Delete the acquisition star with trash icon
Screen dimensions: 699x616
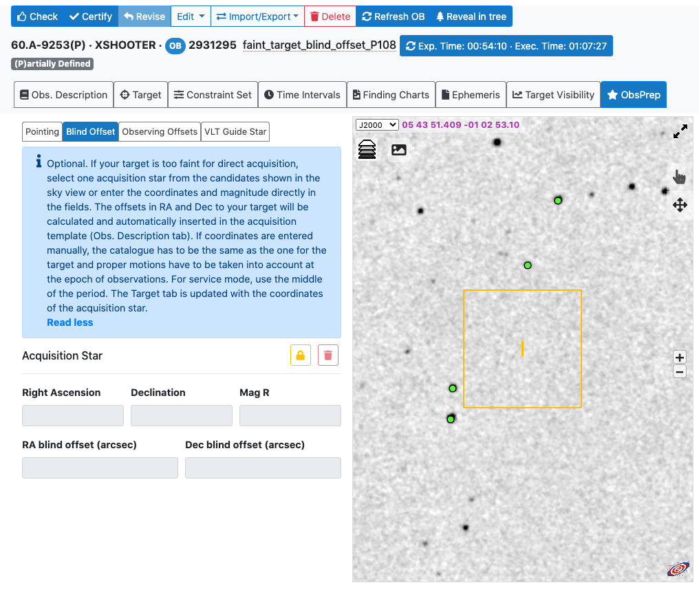[x=328, y=355]
